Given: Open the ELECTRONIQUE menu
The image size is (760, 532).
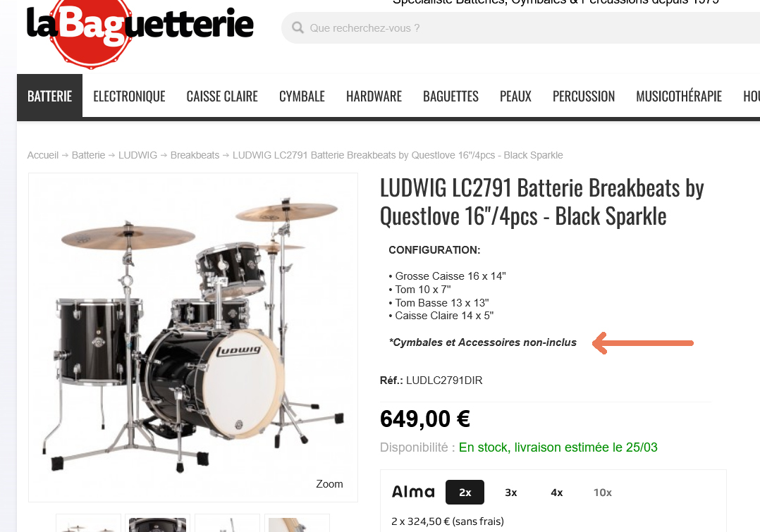Looking at the screenshot, I should 130,97.
